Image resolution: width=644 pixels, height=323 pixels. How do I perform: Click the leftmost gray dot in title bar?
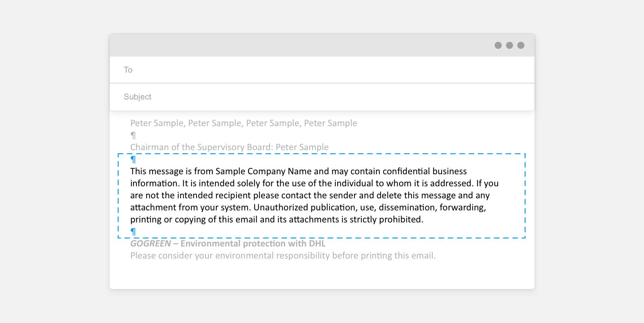[x=498, y=45]
